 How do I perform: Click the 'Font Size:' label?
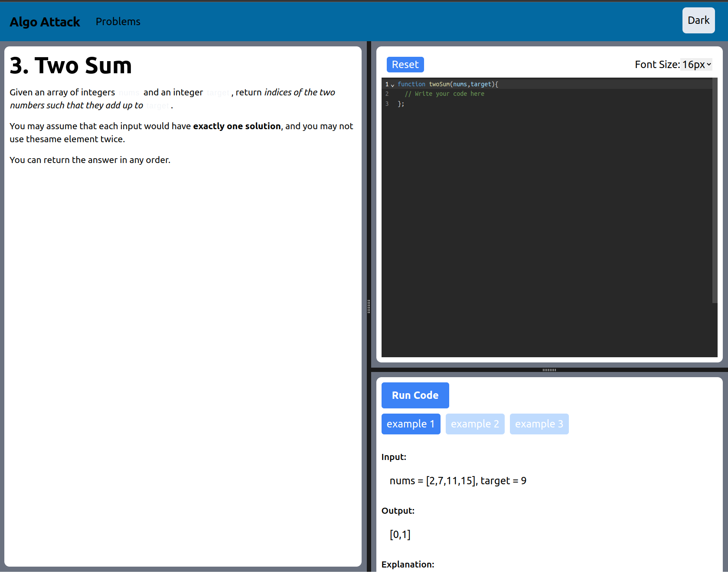[657, 65]
